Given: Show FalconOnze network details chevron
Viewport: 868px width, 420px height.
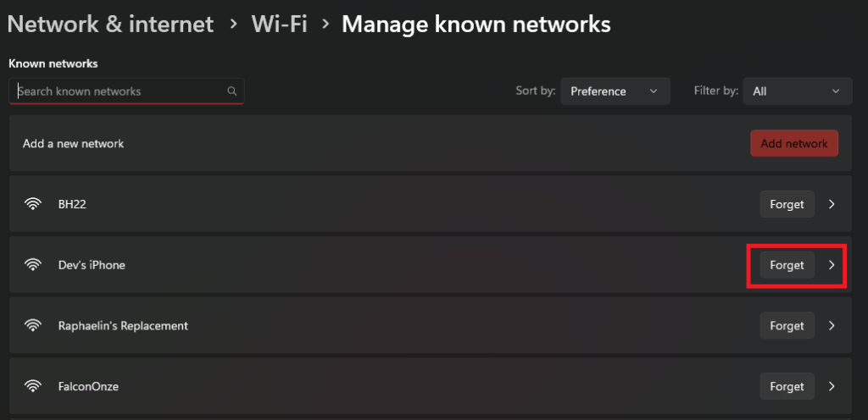Looking at the screenshot, I should pos(832,386).
